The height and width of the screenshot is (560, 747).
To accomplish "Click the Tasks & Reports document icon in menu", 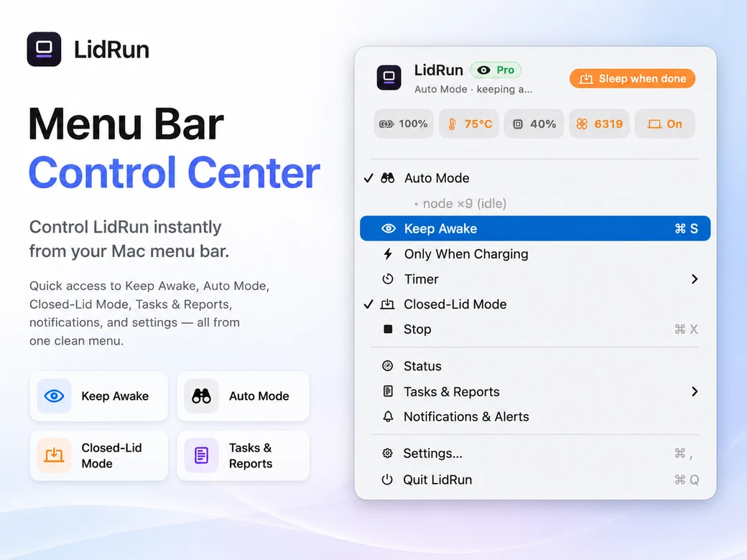I will (389, 391).
